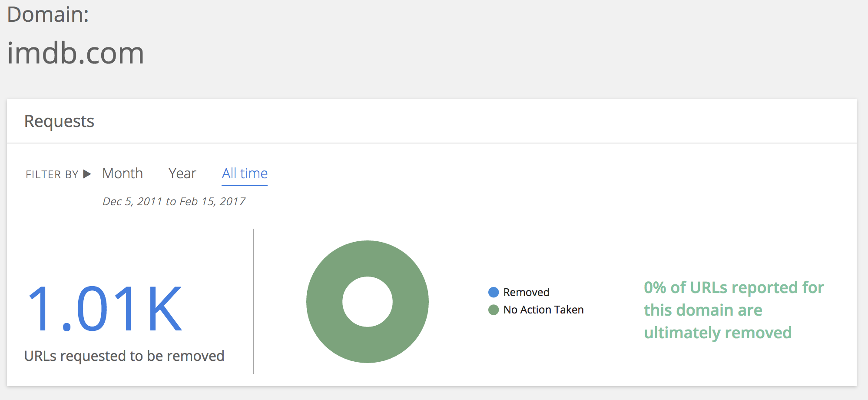
Task: Click the Domain: label
Action: [x=48, y=14]
